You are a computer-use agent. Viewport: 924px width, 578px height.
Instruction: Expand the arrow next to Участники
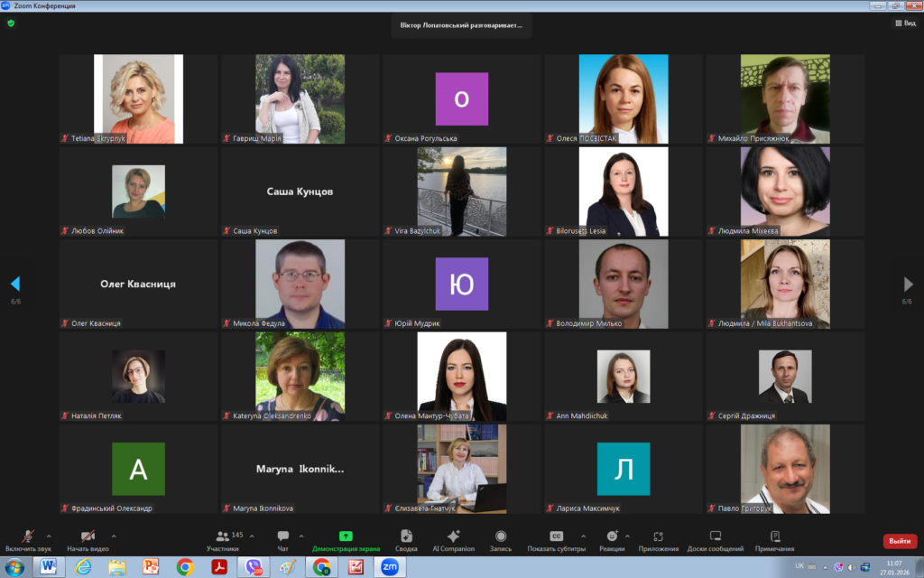pyautogui.click(x=252, y=536)
